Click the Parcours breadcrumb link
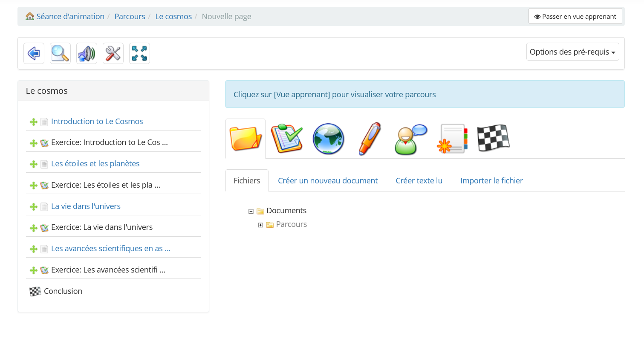Image resolution: width=644 pixels, height=351 pixels. click(130, 16)
